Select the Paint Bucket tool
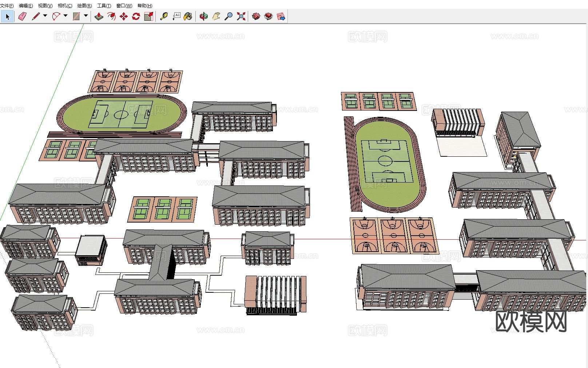The height and width of the screenshot is (368, 588). point(188,16)
